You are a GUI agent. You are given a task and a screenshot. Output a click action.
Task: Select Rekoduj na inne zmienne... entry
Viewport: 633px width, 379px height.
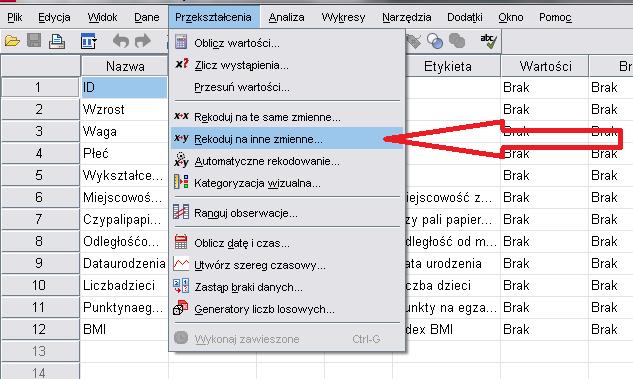point(286,139)
